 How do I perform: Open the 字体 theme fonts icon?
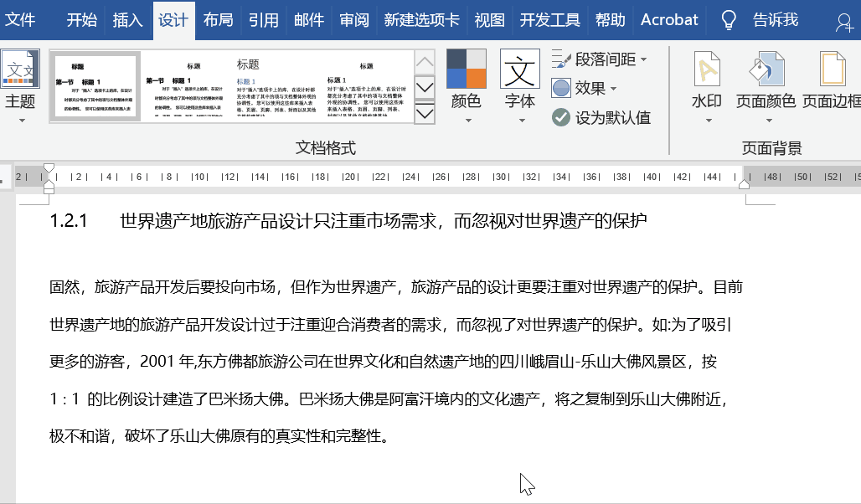[520, 69]
